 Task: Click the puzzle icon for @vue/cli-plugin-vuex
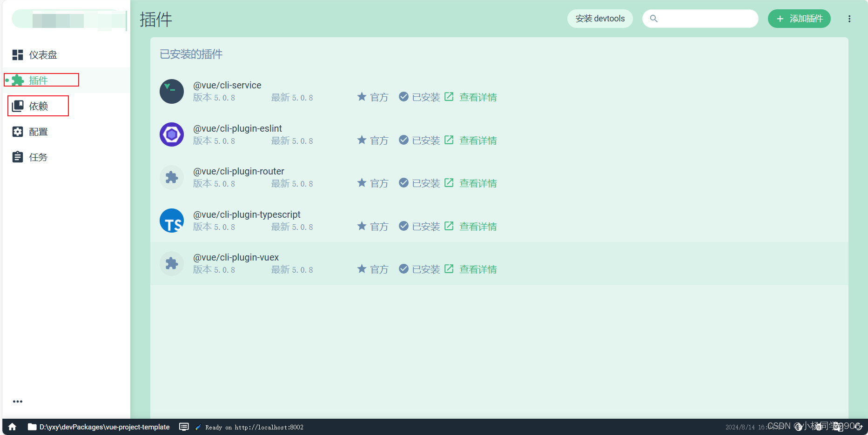pyautogui.click(x=172, y=263)
